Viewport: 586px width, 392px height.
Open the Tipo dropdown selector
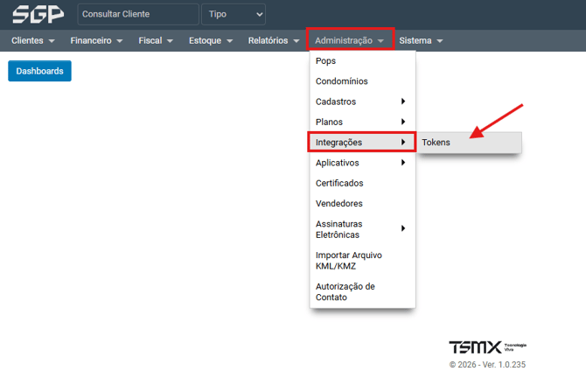[234, 15]
